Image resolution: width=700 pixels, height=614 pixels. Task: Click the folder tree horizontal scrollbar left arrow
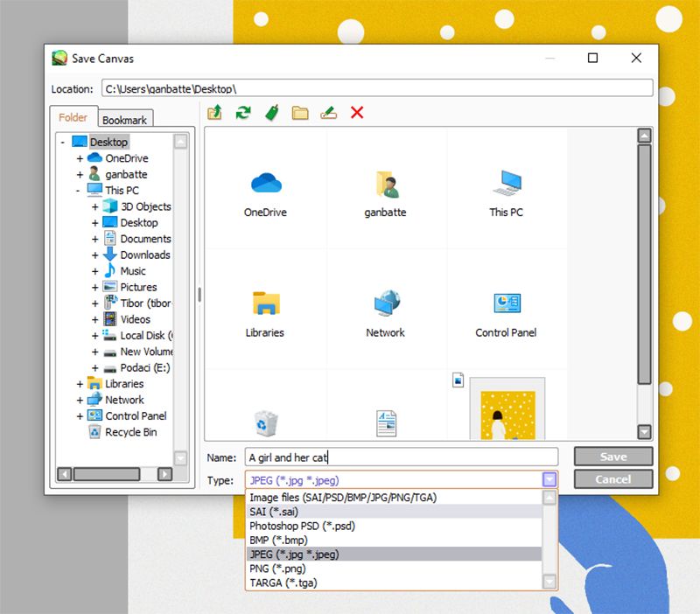click(65, 474)
